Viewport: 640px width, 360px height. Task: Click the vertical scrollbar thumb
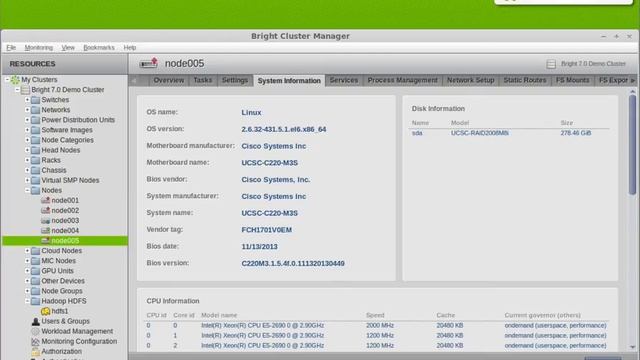pos(632,144)
